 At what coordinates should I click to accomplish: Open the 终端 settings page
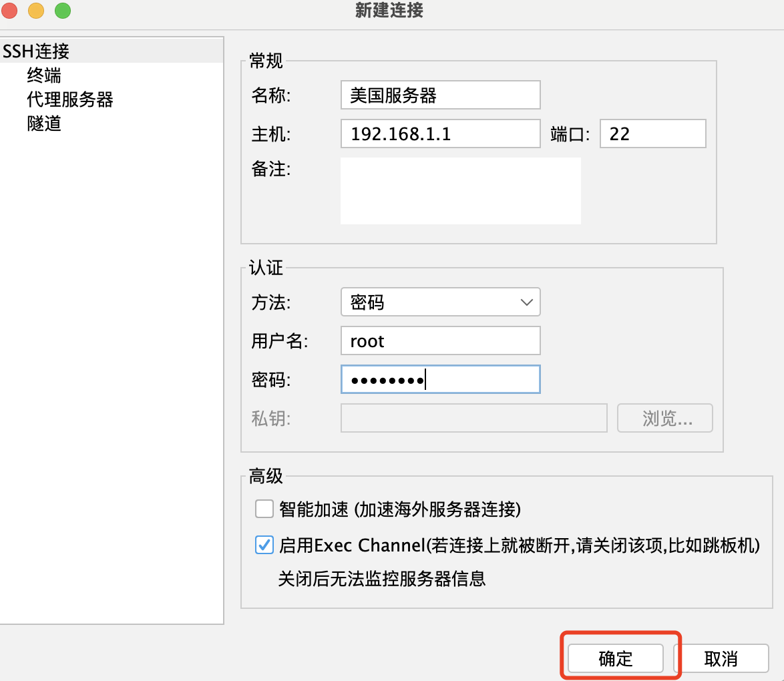point(44,75)
